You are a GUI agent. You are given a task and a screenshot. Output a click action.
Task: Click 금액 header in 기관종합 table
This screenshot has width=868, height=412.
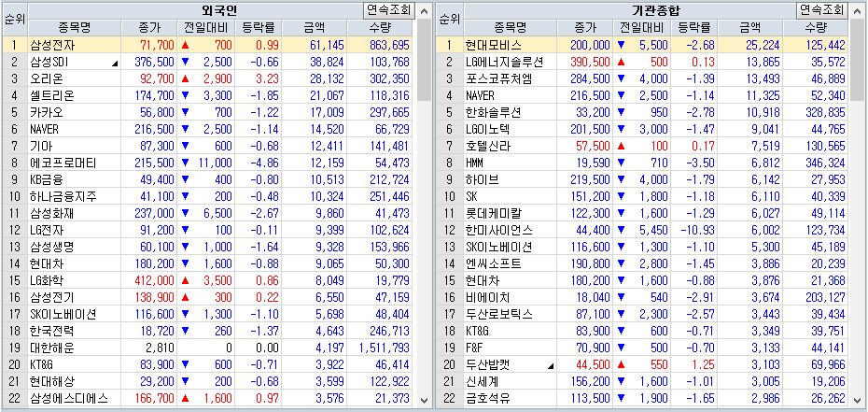[750, 28]
